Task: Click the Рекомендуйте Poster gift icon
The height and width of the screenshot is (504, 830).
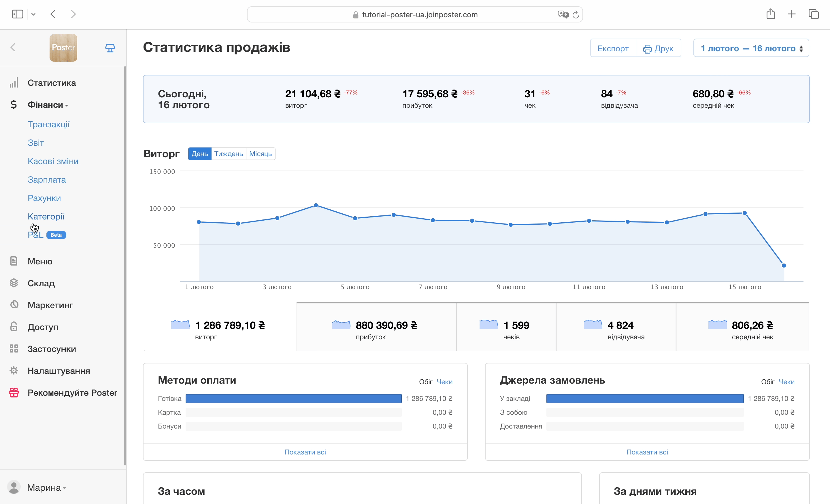Action: 14,393
